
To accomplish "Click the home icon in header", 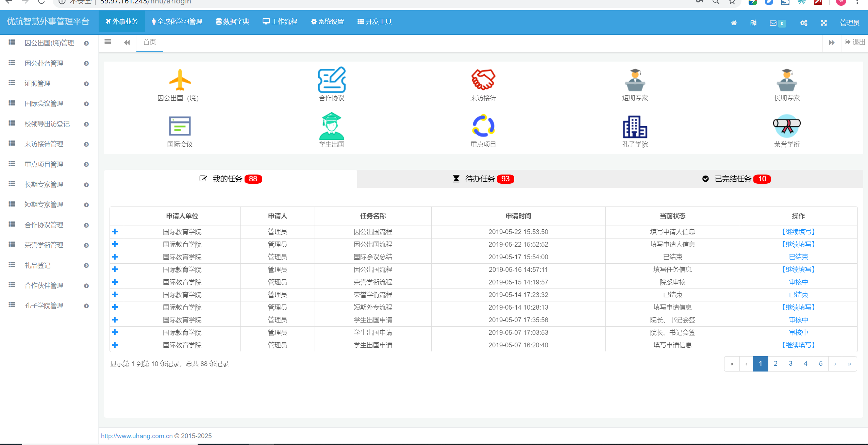I will point(734,23).
